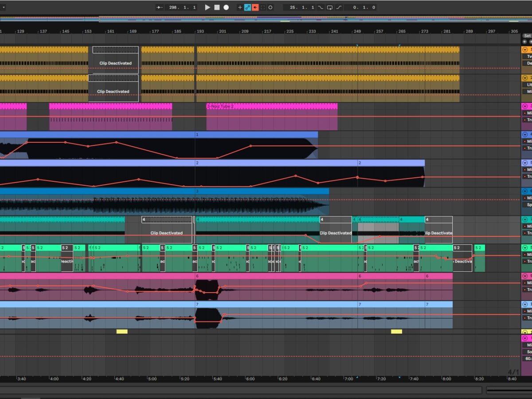Collapse track 1 with its fold arrow

pos(525,50)
